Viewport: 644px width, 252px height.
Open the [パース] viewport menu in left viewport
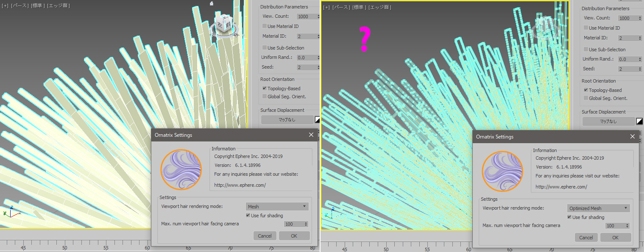tap(20, 6)
